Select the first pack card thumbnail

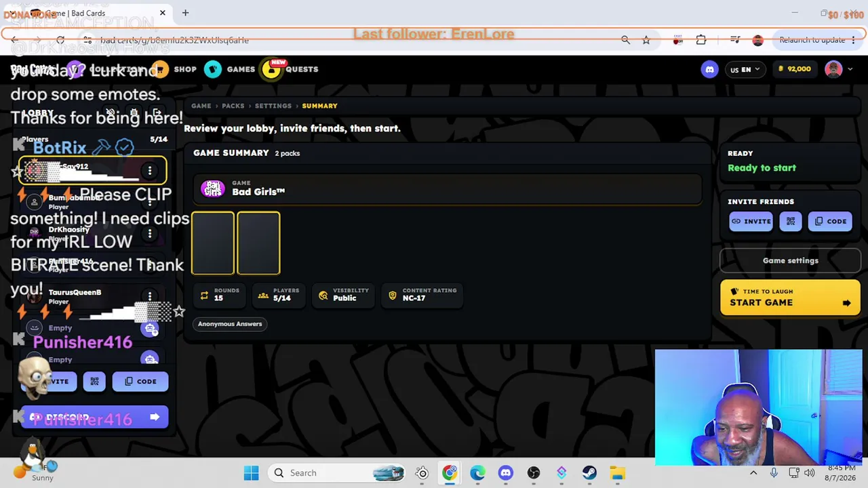pyautogui.click(x=213, y=243)
